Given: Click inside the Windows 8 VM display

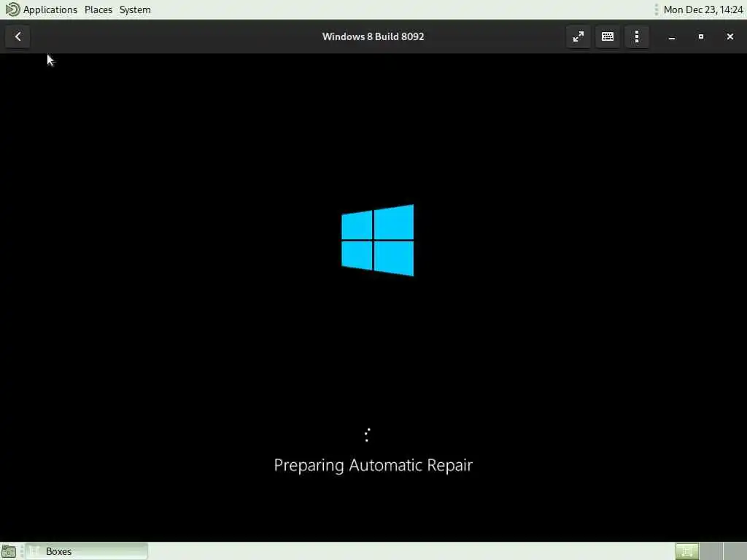Looking at the screenshot, I should [373, 297].
